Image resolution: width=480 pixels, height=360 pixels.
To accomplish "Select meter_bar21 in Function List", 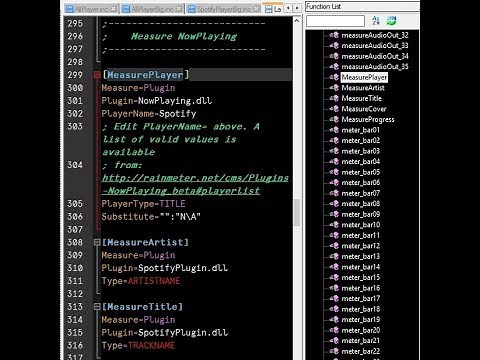I will point(360,341).
